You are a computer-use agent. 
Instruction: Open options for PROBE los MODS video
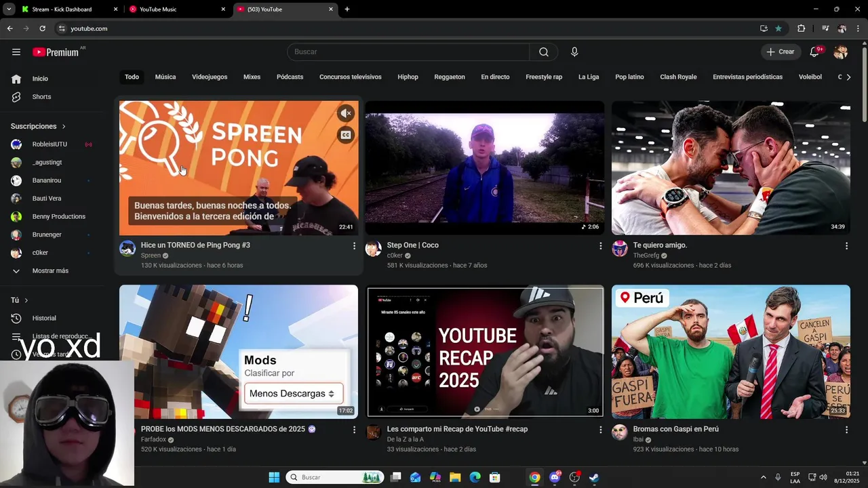[x=354, y=430]
